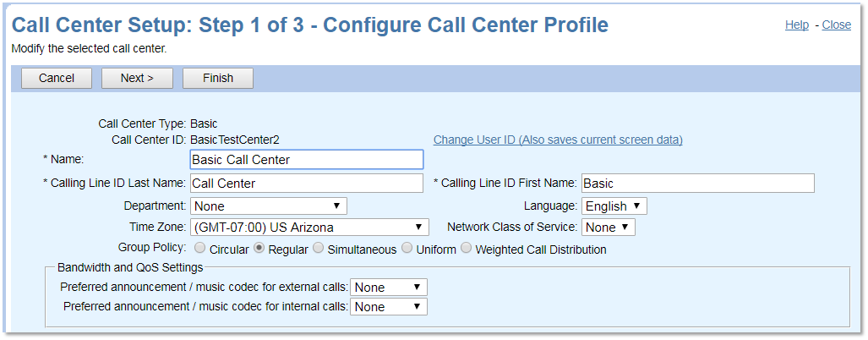
Task: Click the Name text field
Action: pos(306,159)
